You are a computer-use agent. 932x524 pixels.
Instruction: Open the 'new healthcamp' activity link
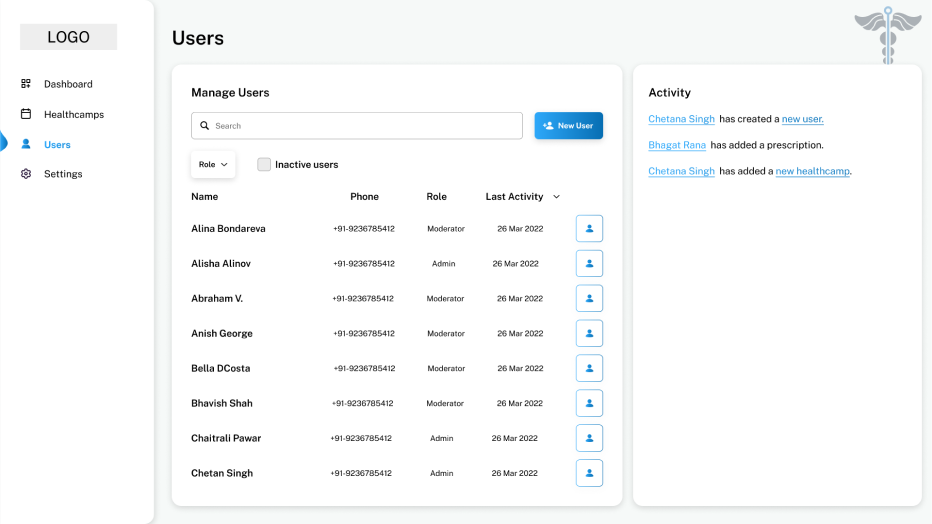812,171
